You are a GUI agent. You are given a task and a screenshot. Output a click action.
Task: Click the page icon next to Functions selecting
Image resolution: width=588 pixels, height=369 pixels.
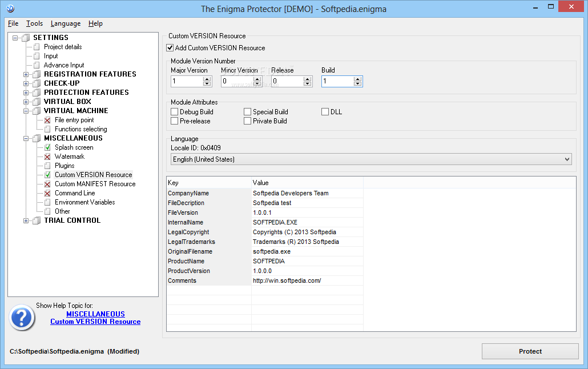[47, 129]
